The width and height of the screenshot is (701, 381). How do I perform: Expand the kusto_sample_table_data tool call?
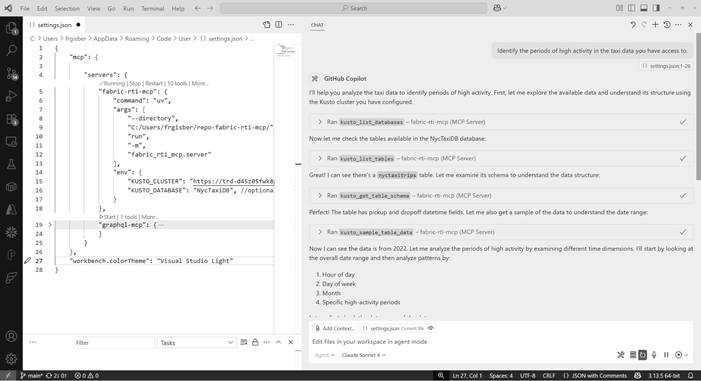[x=320, y=232]
